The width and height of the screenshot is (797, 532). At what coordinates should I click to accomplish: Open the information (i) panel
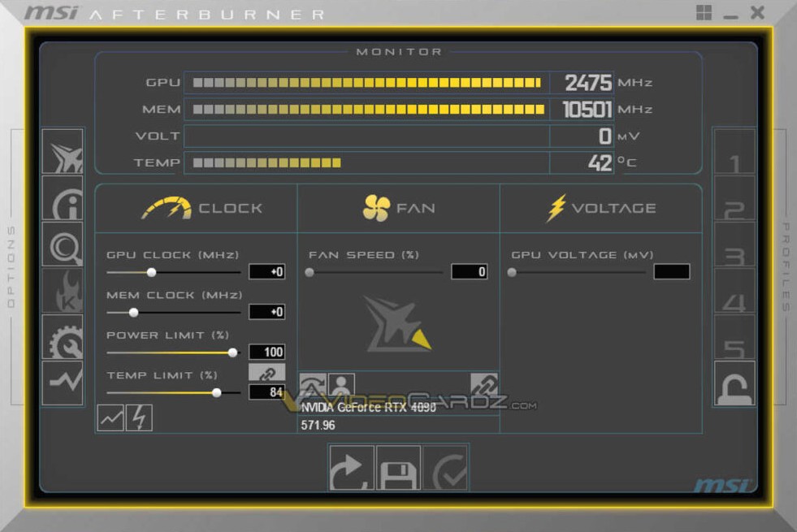tap(63, 197)
